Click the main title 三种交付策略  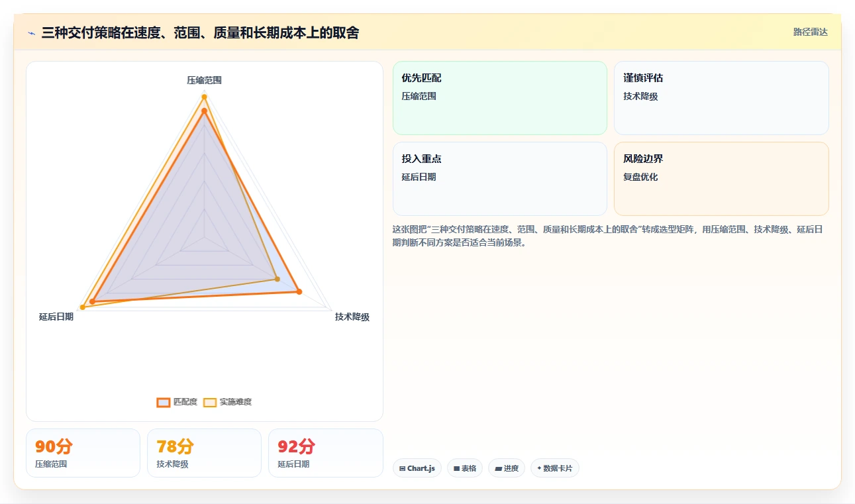pos(200,32)
